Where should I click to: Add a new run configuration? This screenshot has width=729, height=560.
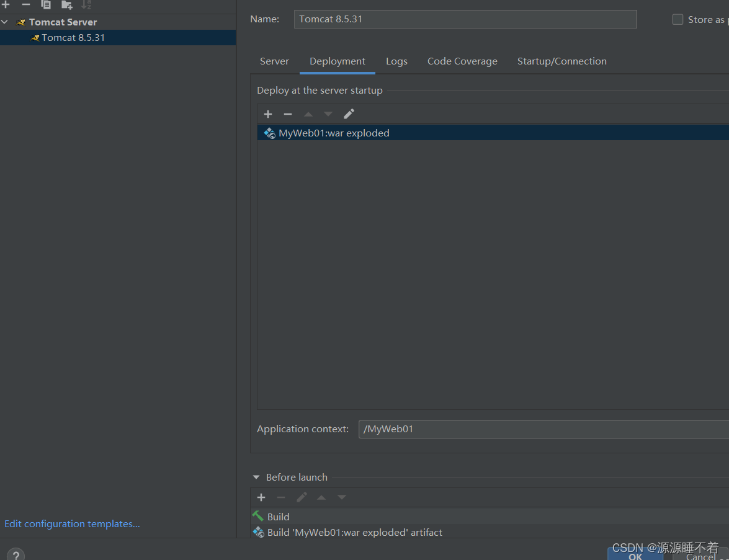click(x=6, y=4)
